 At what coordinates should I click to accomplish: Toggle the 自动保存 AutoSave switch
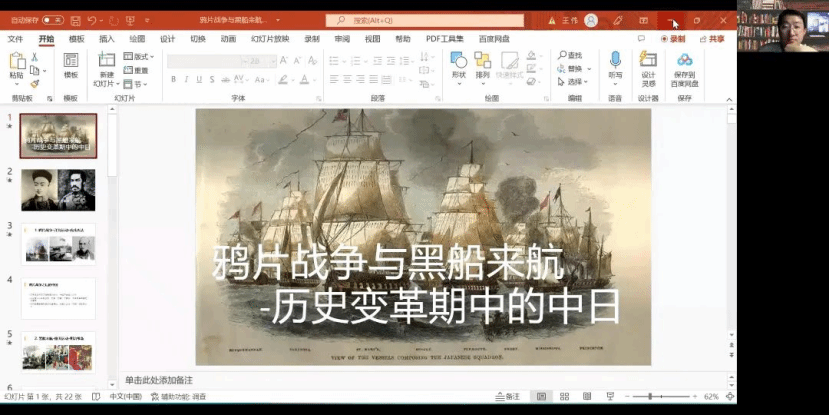tap(53, 20)
